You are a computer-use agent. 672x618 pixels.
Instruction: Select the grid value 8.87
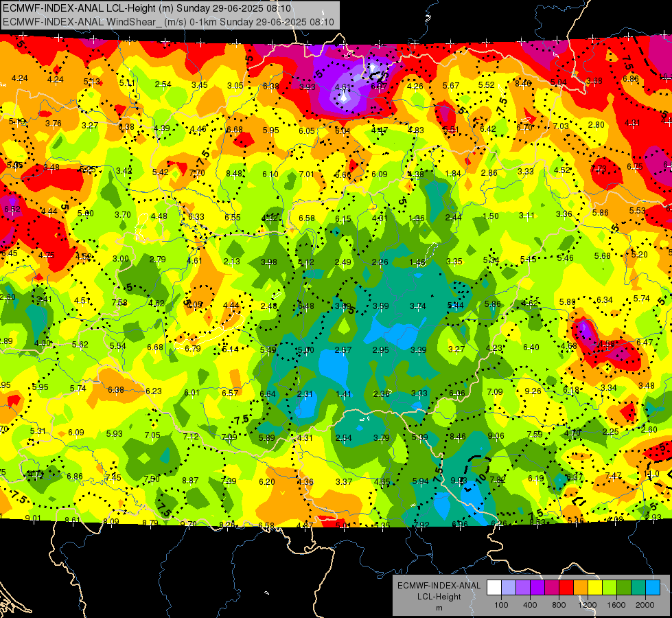[x=190, y=481]
